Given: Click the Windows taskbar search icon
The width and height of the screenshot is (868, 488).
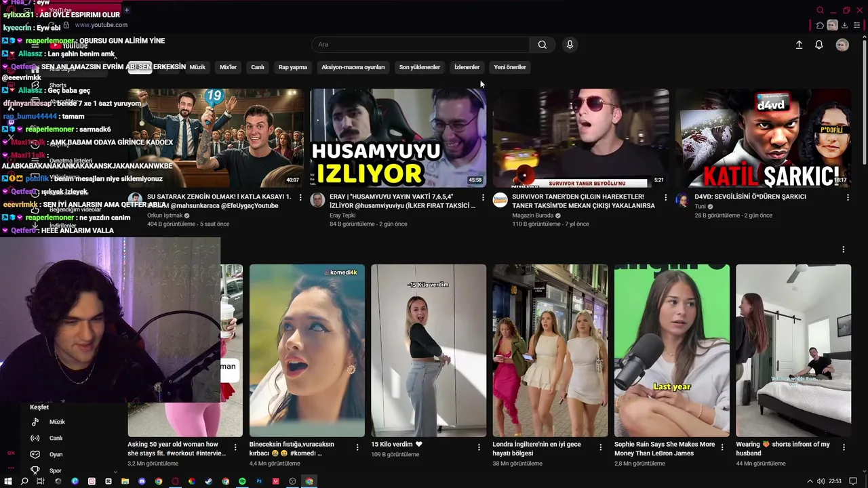Looking at the screenshot, I should 24,481.
